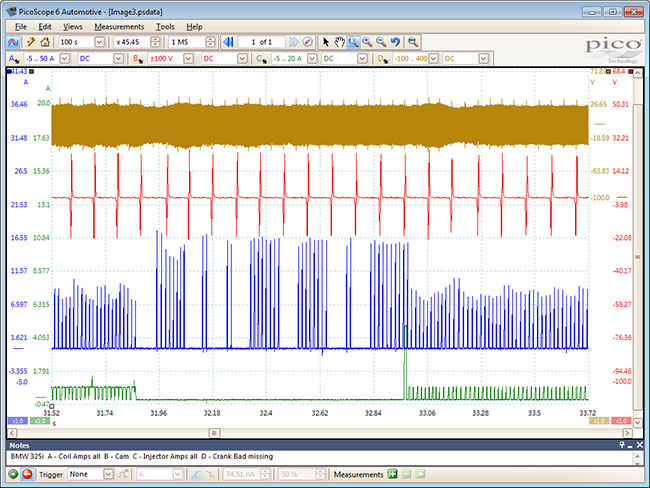The image size is (650, 488).
Task: Start capture with green Go button
Action: pyautogui.click(x=13, y=474)
